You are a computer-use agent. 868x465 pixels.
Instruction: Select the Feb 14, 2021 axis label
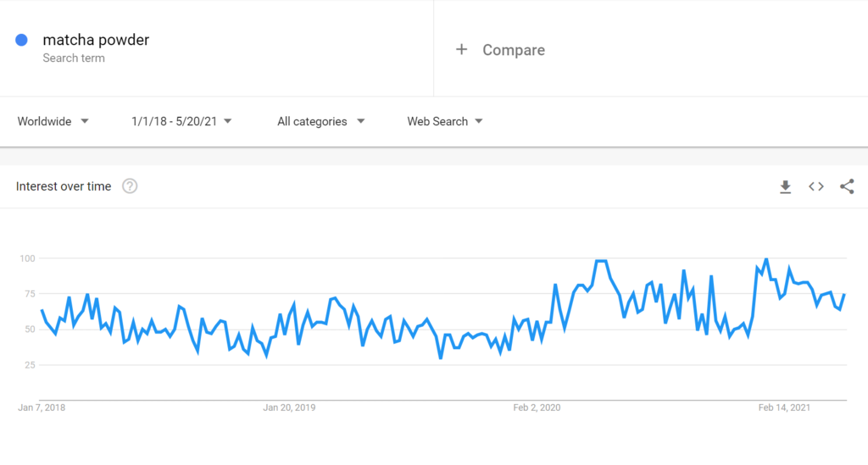[784, 407]
